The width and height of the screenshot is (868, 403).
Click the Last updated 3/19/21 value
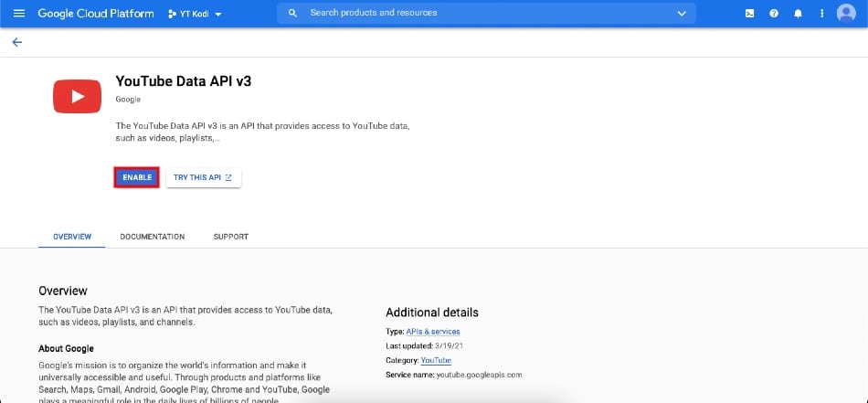(x=450, y=346)
